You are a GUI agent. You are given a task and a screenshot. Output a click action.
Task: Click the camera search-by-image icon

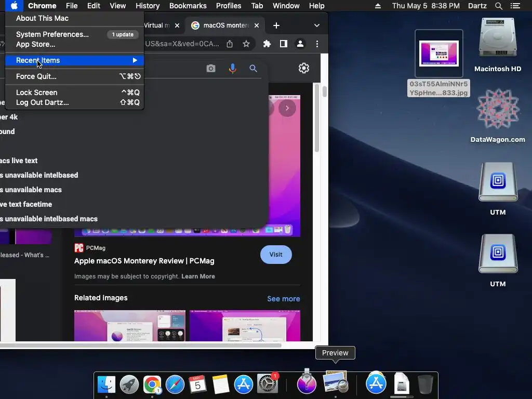pos(211,69)
